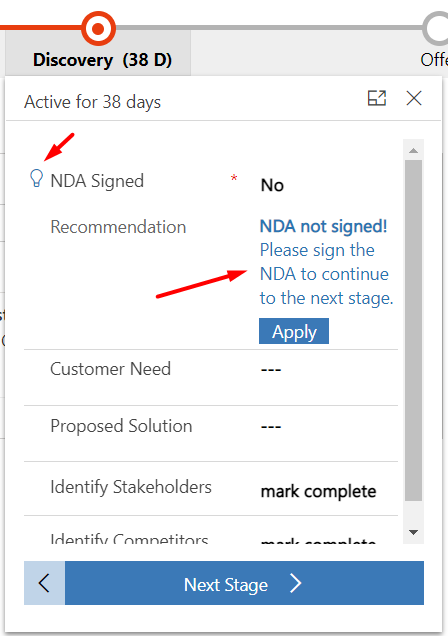Close the Discovery stage flyout
448x636 pixels.
click(414, 98)
